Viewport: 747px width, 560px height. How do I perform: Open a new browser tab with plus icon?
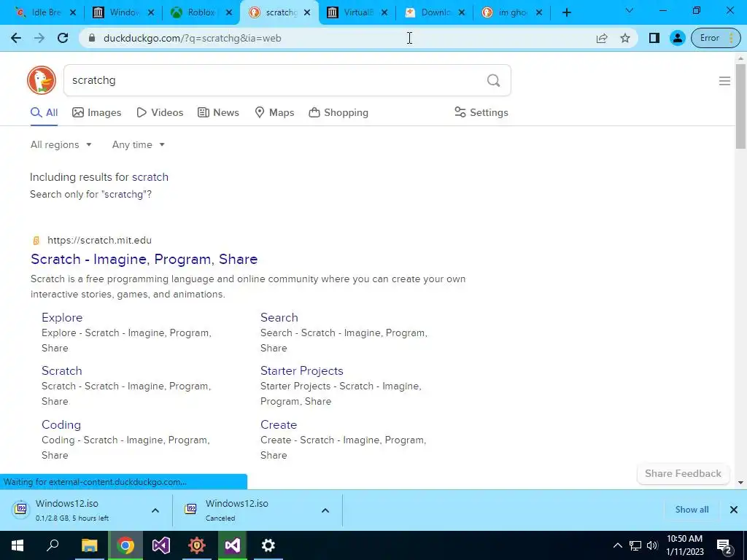tap(566, 12)
